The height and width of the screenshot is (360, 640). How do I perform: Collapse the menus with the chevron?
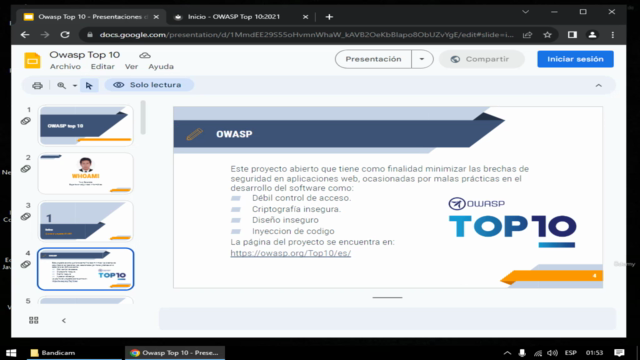point(598,85)
